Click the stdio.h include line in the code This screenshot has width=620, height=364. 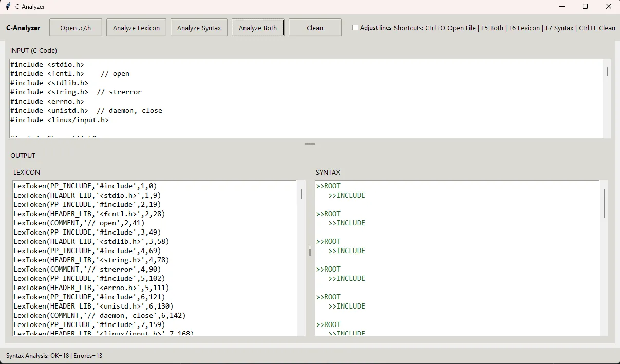coord(47,64)
